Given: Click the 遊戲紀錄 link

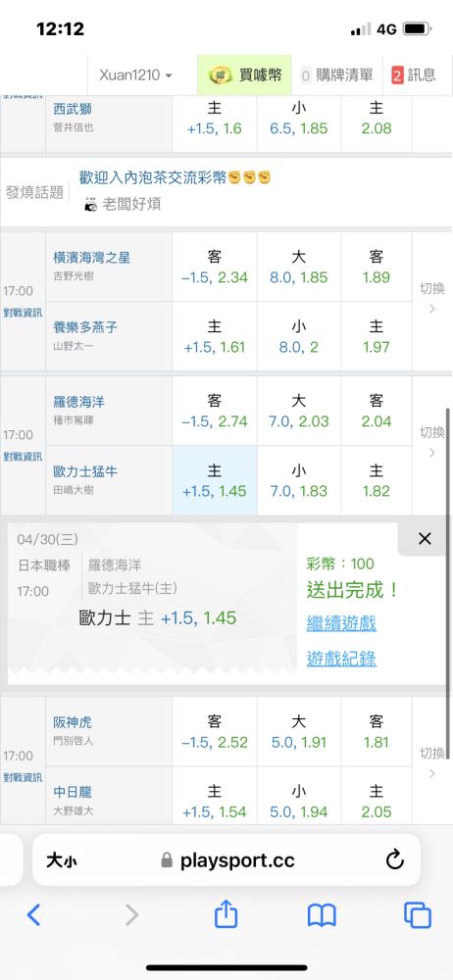Looking at the screenshot, I should point(341,659).
